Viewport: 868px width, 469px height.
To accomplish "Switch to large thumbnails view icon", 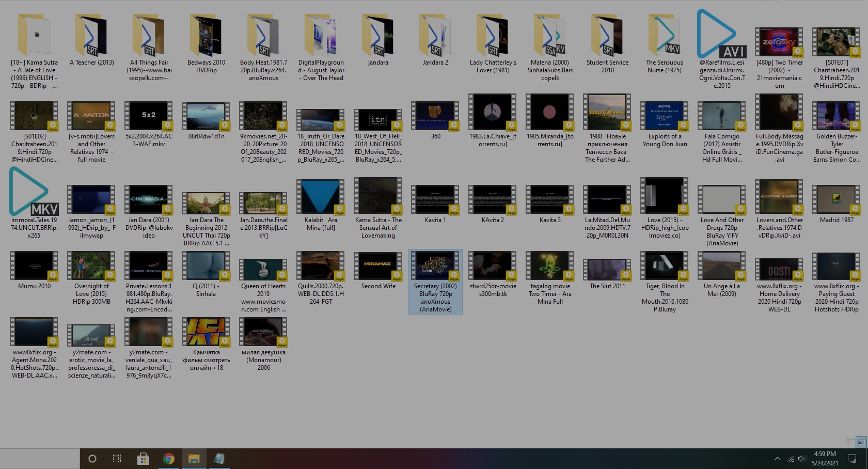I will [x=861, y=442].
